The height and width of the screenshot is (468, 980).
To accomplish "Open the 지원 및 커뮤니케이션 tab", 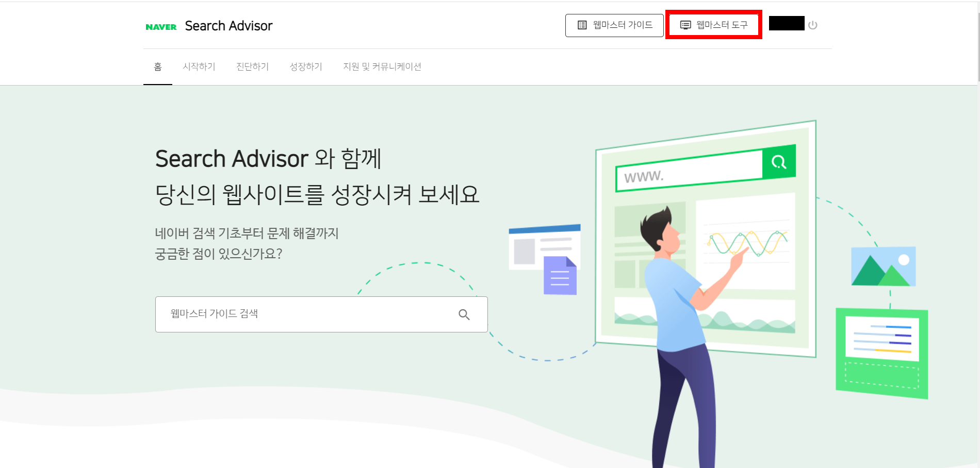I will [382, 66].
